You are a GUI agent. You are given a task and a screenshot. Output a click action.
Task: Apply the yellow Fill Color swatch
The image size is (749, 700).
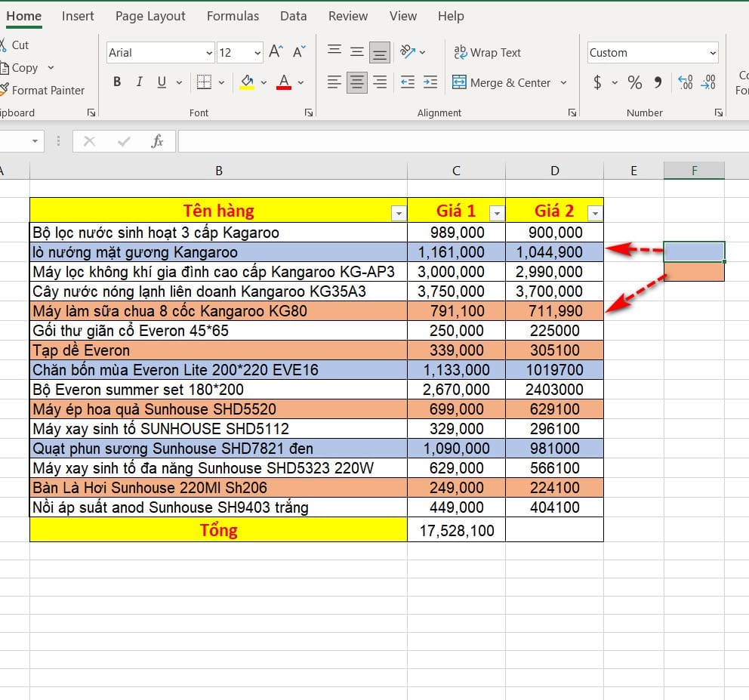247,82
